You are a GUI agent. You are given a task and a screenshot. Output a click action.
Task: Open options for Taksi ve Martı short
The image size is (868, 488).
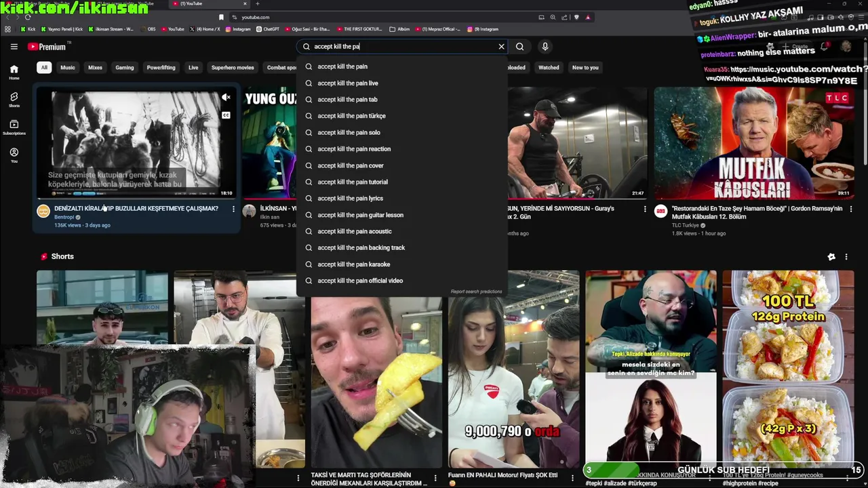pyautogui.click(x=435, y=479)
